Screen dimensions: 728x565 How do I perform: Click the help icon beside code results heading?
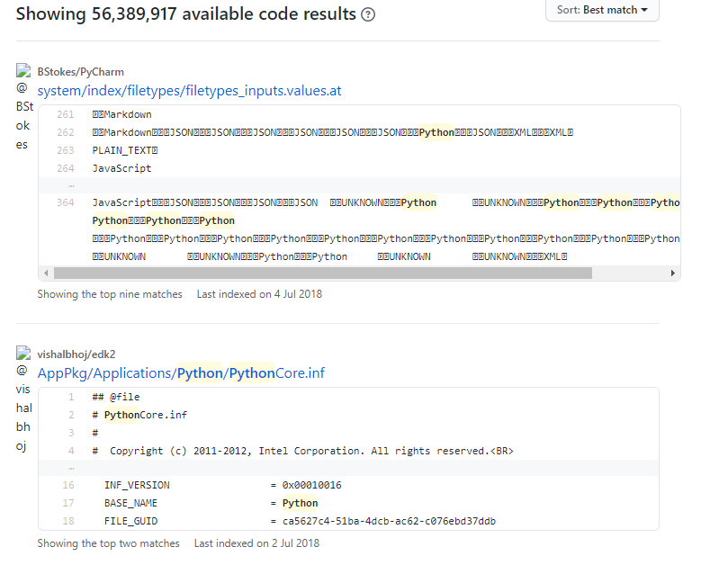[368, 15]
